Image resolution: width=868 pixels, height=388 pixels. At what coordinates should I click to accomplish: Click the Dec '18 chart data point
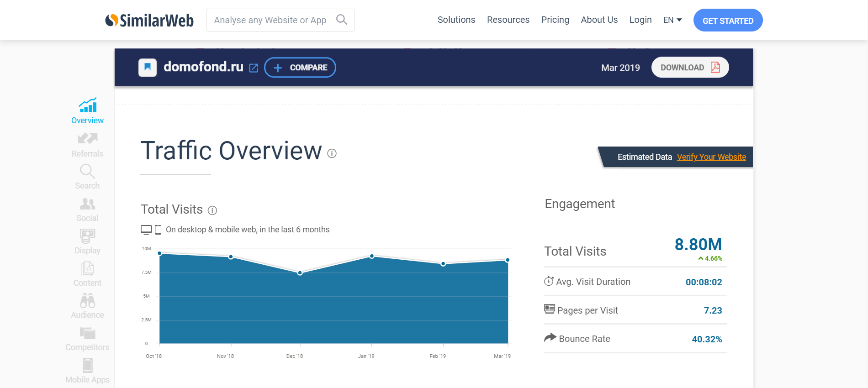click(x=300, y=273)
